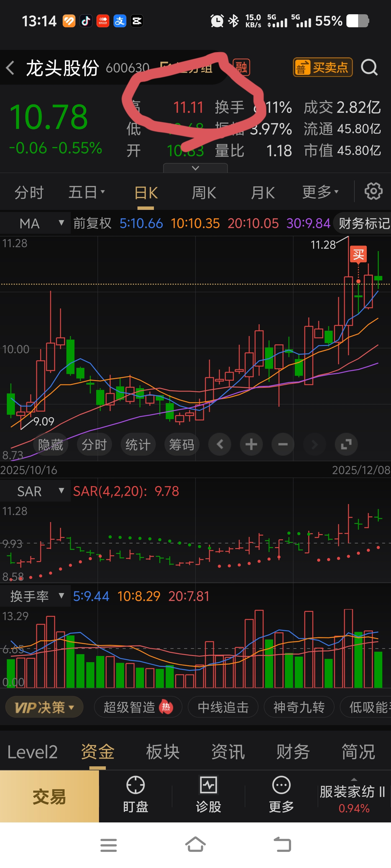Move chart right with the arrow button
Image resolution: width=391 pixels, height=868 pixels.
coord(314,445)
